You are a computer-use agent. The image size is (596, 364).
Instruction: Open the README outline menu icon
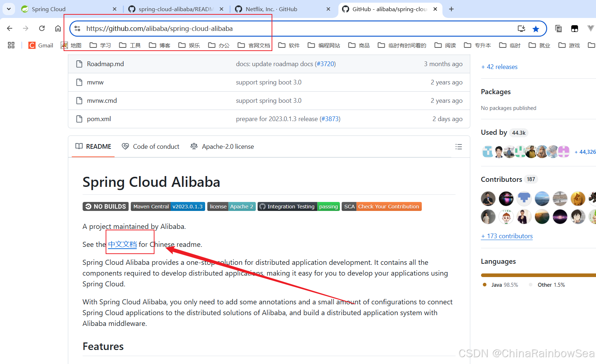[458, 147]
